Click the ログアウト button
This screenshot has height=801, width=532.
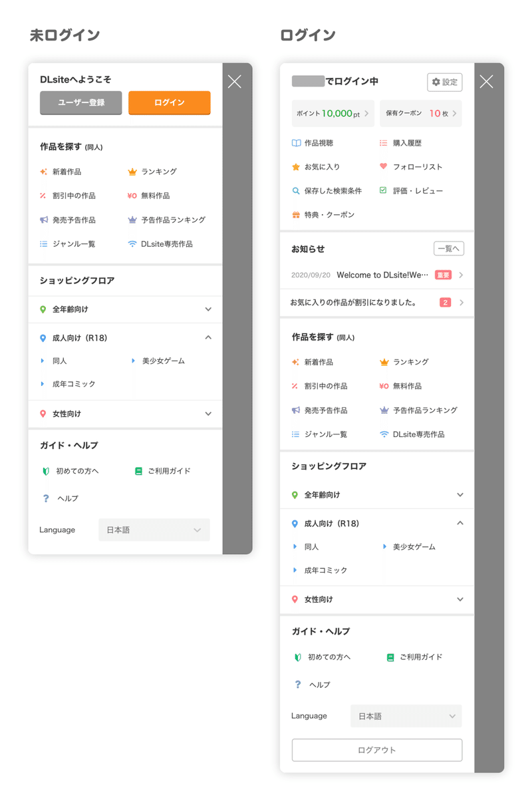(377, 750)
